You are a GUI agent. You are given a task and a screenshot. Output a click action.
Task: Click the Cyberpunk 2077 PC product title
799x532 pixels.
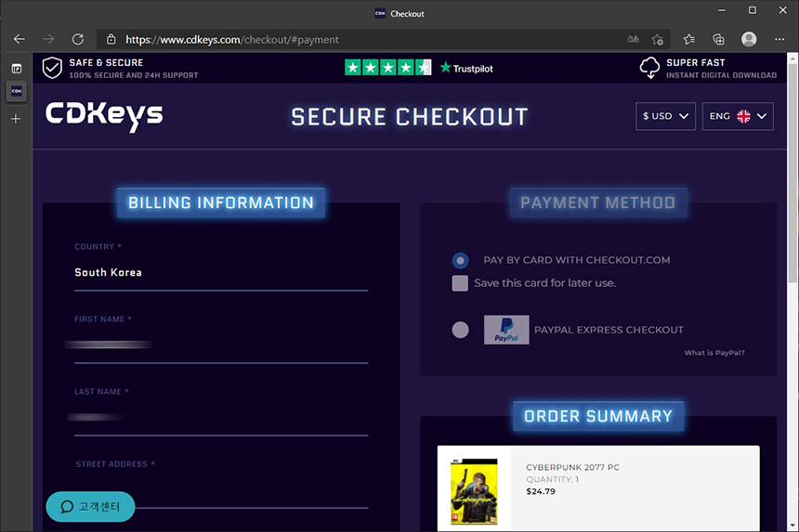572,467
